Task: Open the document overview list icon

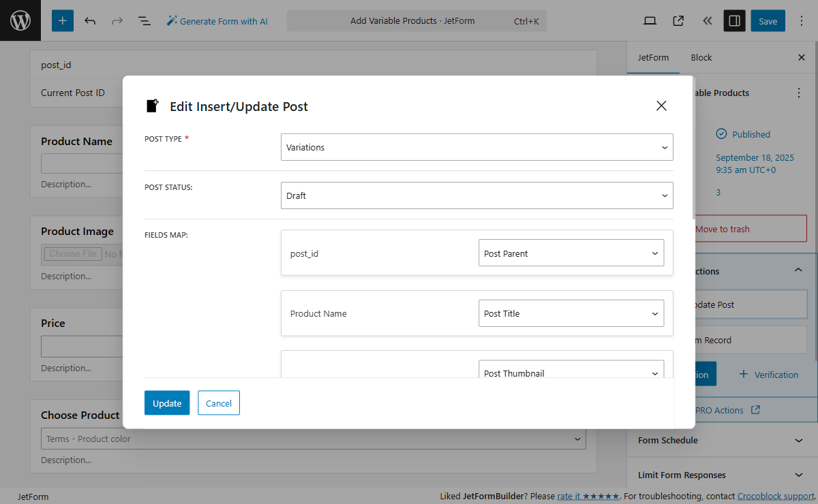Action: [x=145, y=21]
